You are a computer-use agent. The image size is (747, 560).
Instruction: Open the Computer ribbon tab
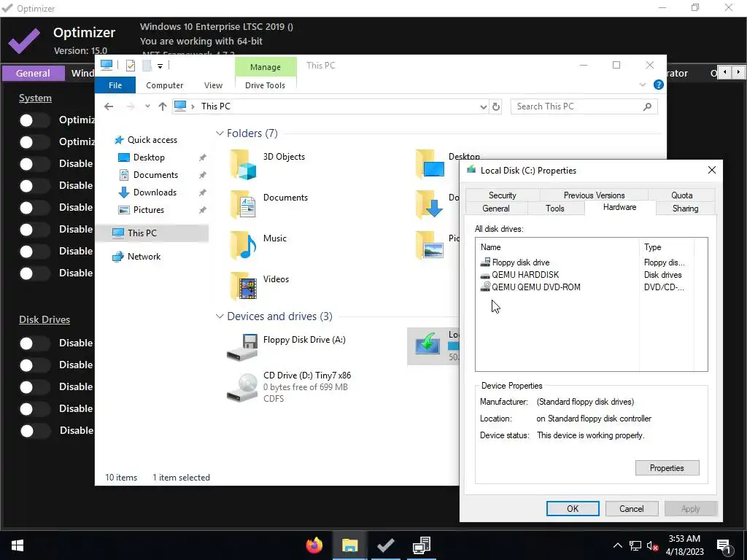(x=164, y=85)
